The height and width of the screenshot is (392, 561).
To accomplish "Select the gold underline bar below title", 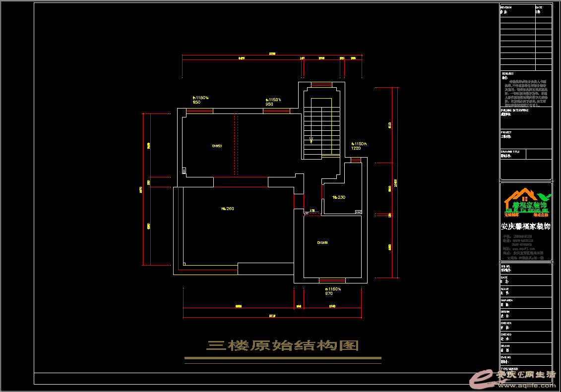I will (x=283, y=358).
